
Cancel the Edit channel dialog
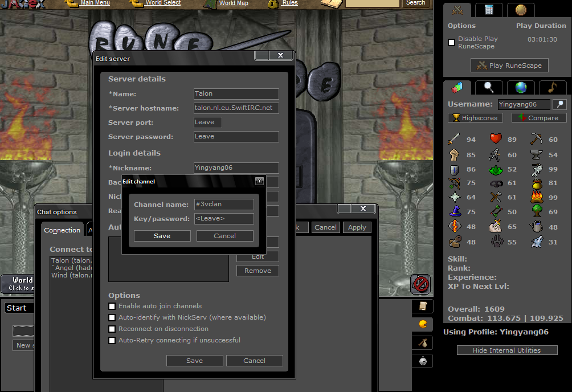(x=224, y=236)
